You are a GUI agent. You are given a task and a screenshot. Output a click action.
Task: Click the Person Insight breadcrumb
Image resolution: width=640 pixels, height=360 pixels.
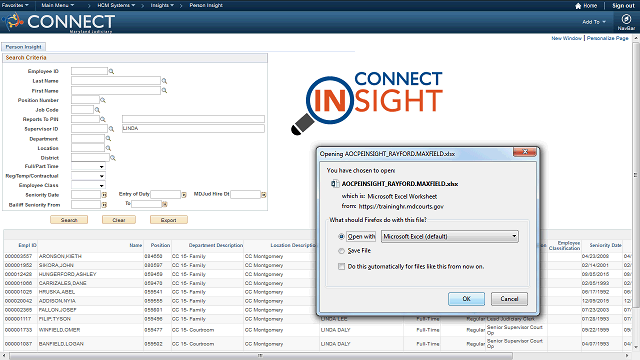pos(206,5)
